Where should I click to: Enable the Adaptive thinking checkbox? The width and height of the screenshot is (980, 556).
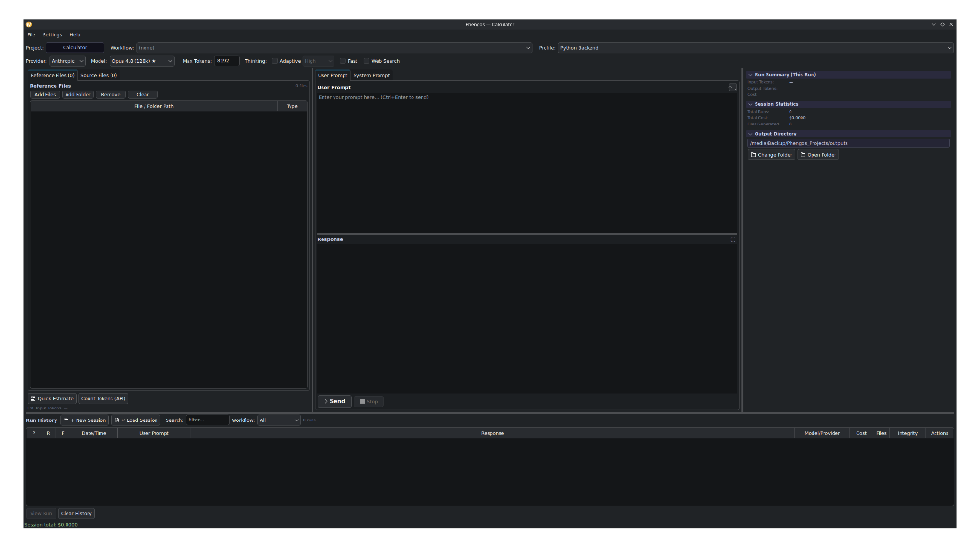tap(275, 61)
